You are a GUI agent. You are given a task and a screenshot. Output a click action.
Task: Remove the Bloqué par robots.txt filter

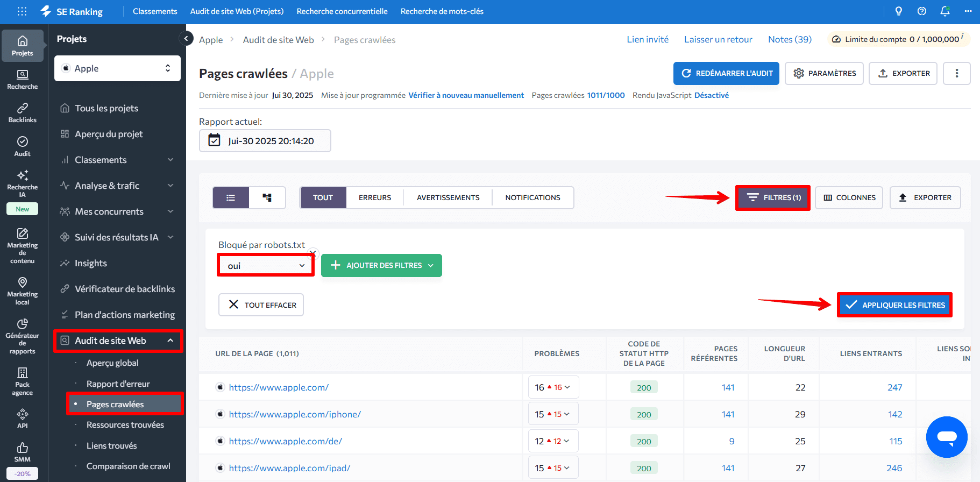(x=313, y=253)
